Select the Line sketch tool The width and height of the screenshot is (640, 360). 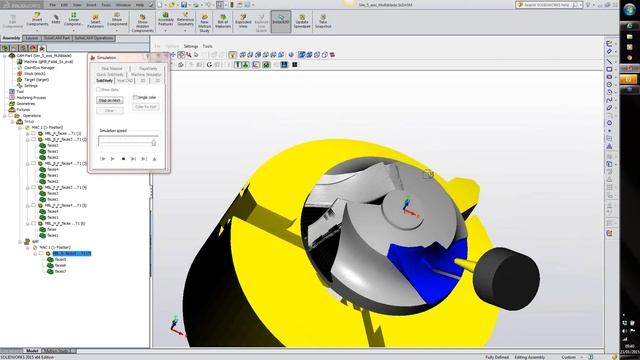point(609,61)
